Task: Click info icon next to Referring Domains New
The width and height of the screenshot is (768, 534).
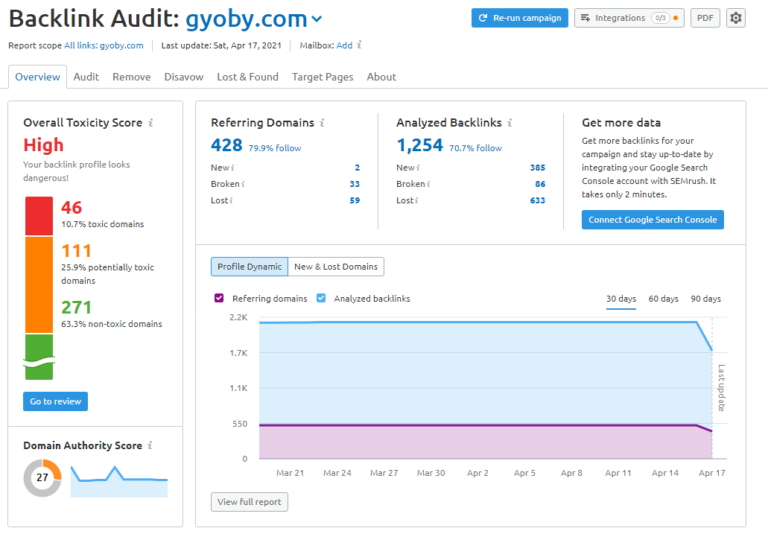Action: [233, 168]
